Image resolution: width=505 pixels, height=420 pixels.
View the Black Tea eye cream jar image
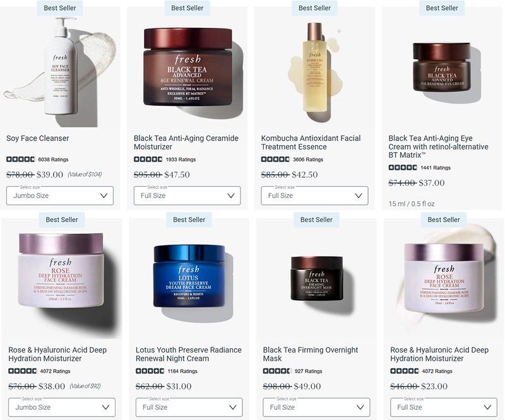442,67
